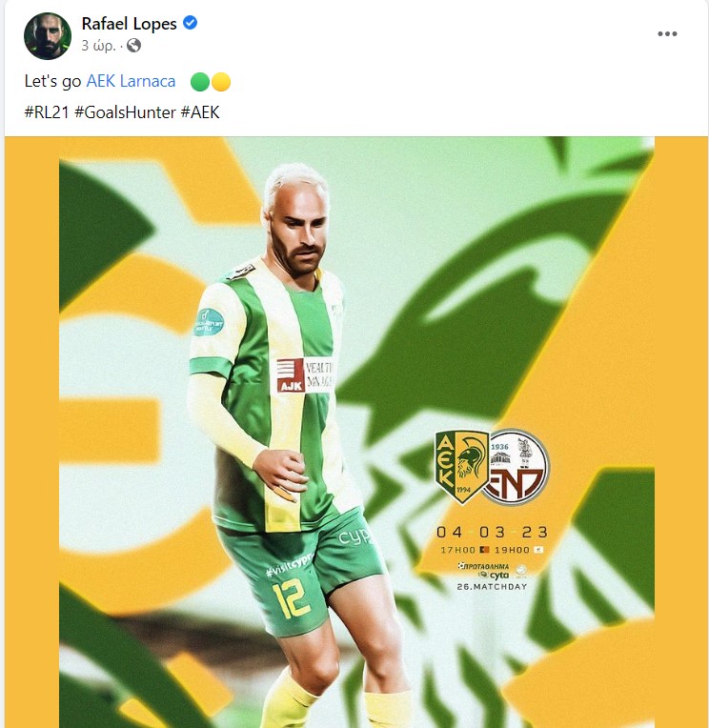709x728 pixels.
Task: Open the AEK Larnaca page link
Action: pyautogui.click(x=131, y=81)
